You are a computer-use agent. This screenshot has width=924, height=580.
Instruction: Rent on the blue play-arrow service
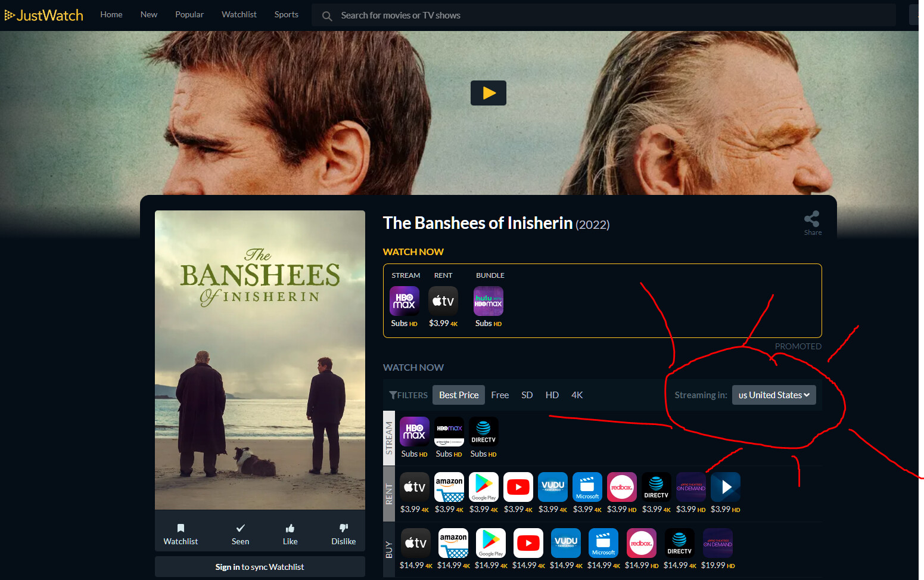coord(726,487)
